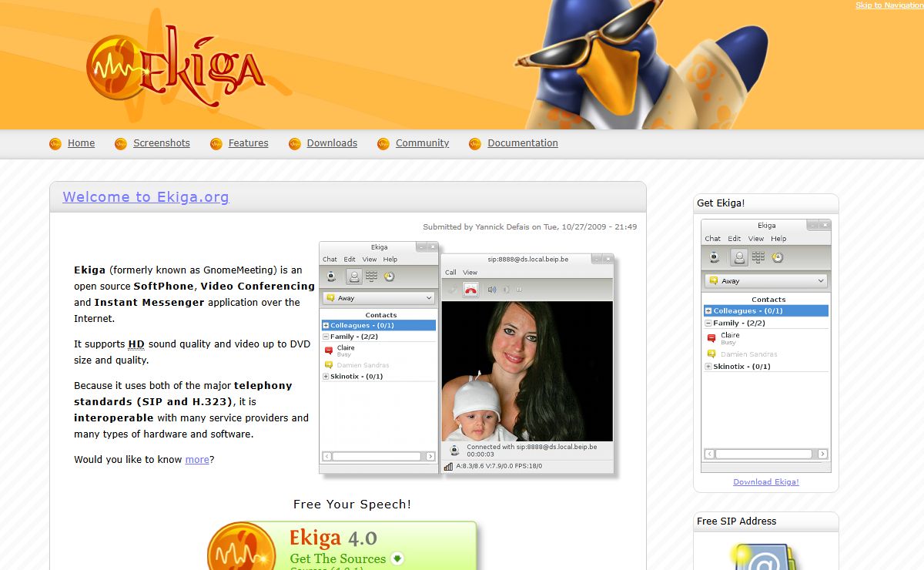Click the 'Submitted by Yannick Defais' byline text
Image resolution: width=924 pixels, height=570 pixels.
click(530, 227)
